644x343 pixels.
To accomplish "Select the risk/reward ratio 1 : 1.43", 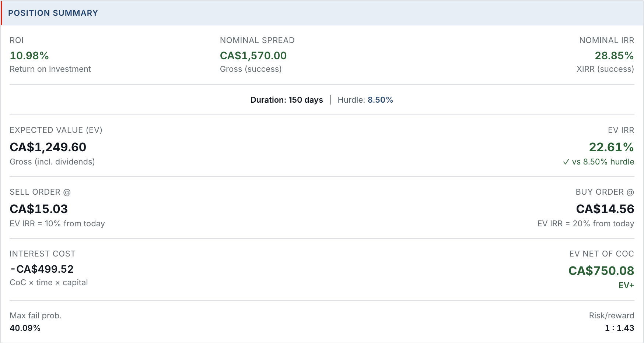I will coord(619,328).
